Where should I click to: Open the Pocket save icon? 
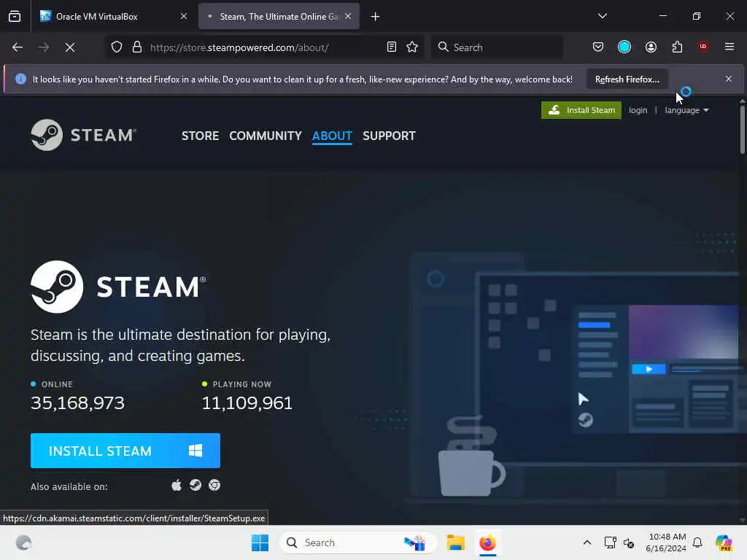(598, 47)
